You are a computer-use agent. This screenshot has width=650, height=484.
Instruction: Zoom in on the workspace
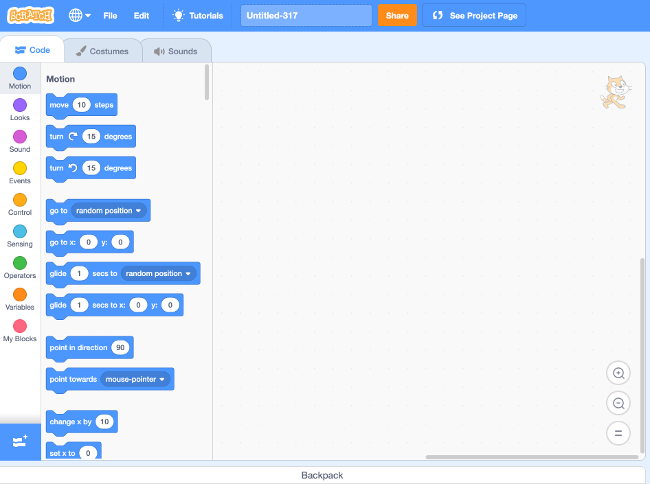pos(618,373)
